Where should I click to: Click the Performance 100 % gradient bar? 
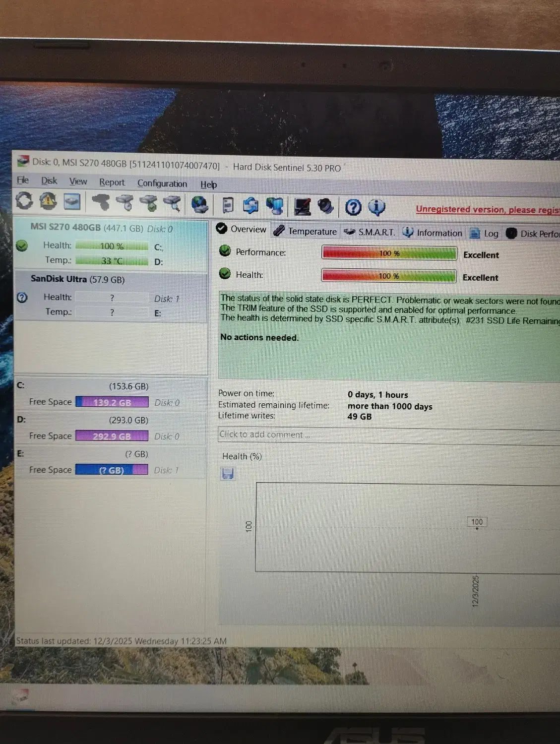389,253
